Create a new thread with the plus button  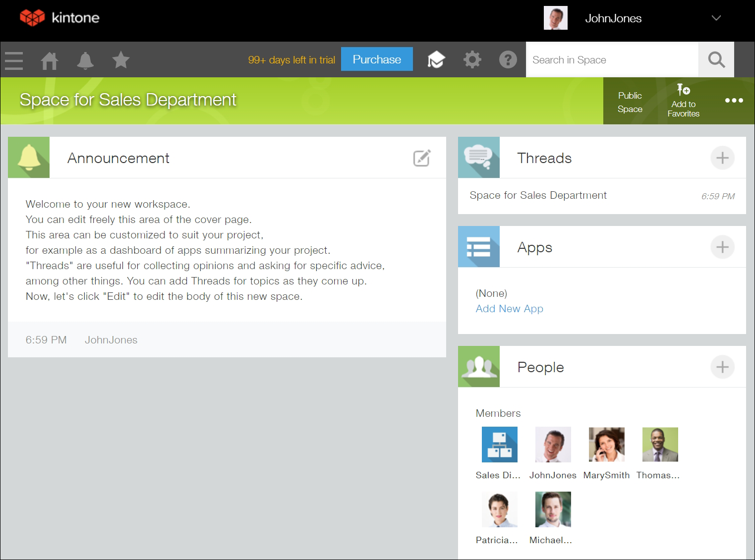pos(722,158)
